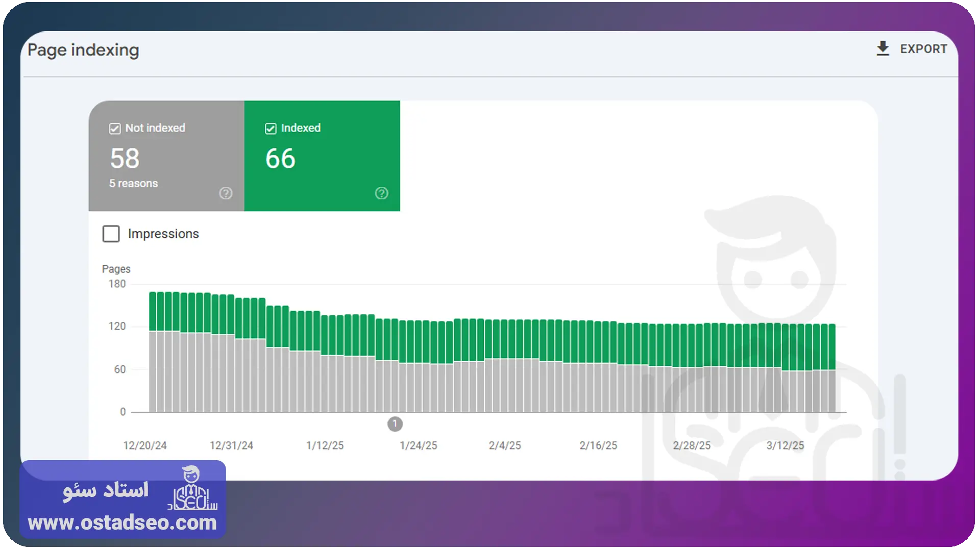
Task: Click the 2/16/25 date axis label
Action: coord(598,445)
